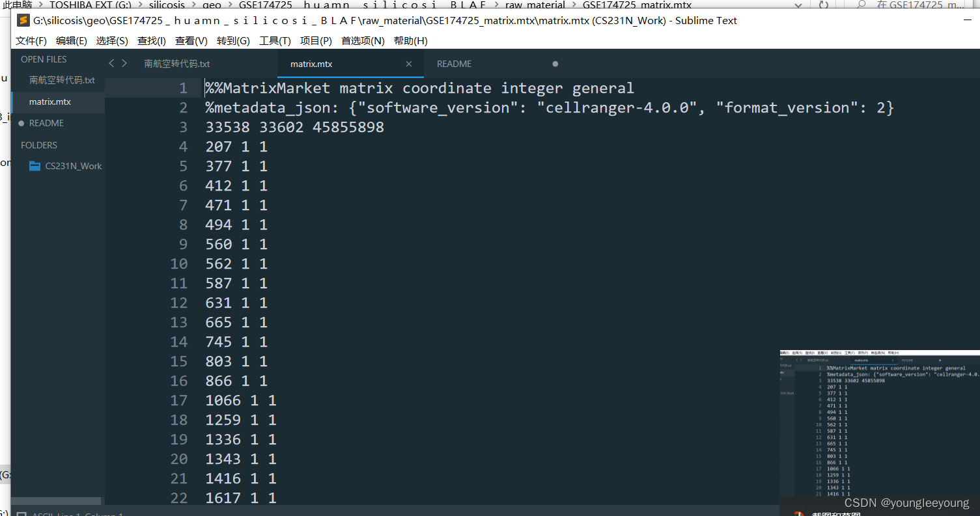Select README in the open files sidebar
Screen dimensions: 980x516
(46, 123)
